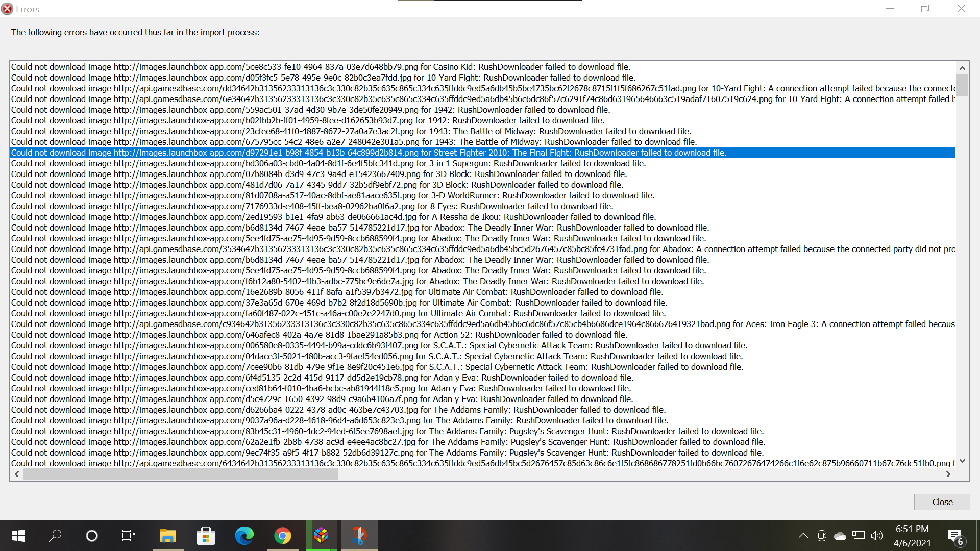Open clock showing 6:51 PM 4/6/2021
The height and width of the screenshot is (551, 980).
912,536
